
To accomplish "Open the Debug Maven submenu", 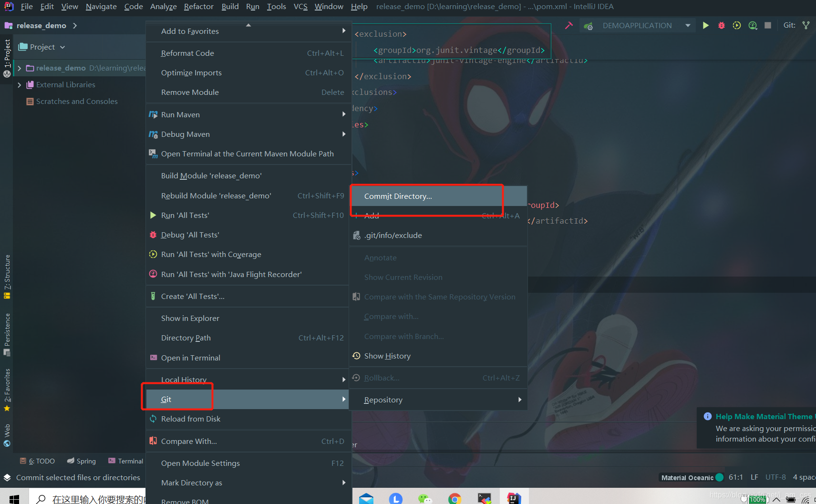I will pos(248,134).
